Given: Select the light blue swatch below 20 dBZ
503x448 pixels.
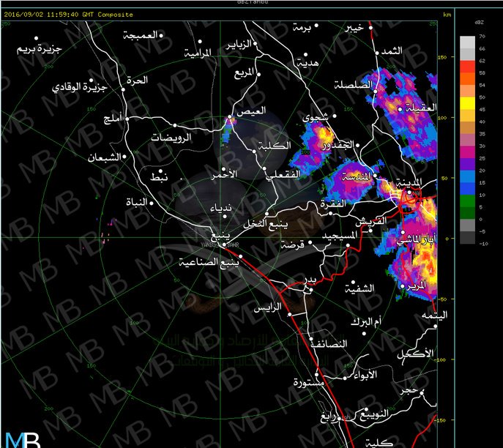Looking at the screenshot, I should pyautogui.click(x=467, y=176).
